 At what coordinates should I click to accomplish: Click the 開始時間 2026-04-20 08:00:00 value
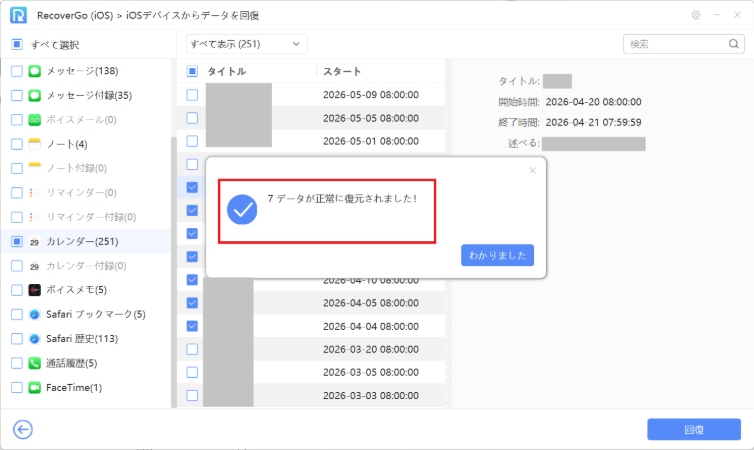coord(593,101)
